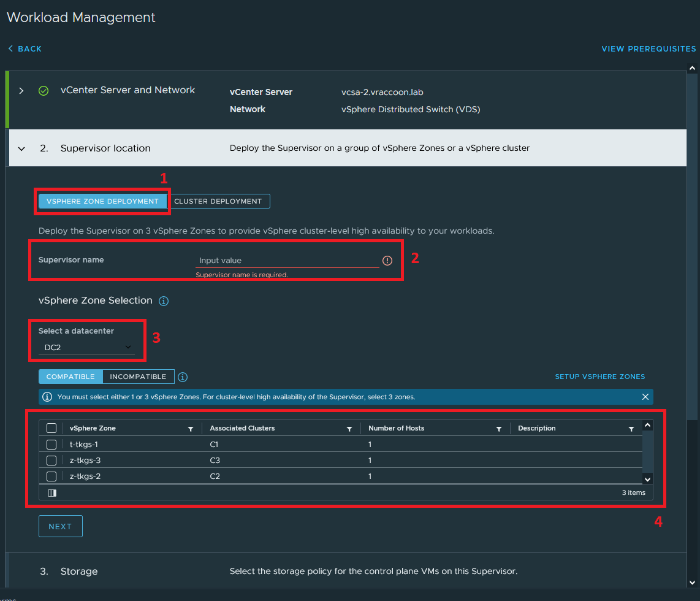Dismiss the zone selection info banner

645,396
